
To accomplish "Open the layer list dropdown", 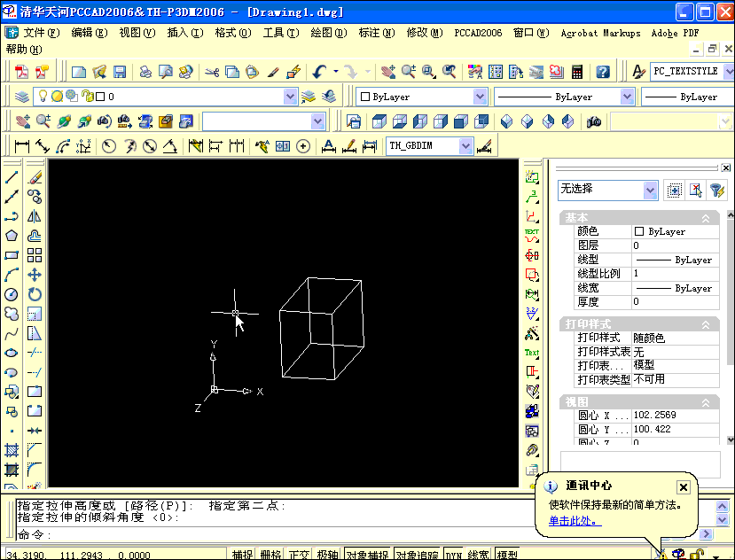I will [290, 97].
